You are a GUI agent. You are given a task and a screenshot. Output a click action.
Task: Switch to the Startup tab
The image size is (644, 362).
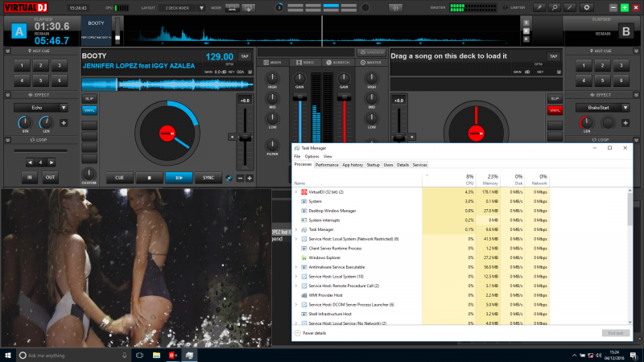click(x=373, y=165)
